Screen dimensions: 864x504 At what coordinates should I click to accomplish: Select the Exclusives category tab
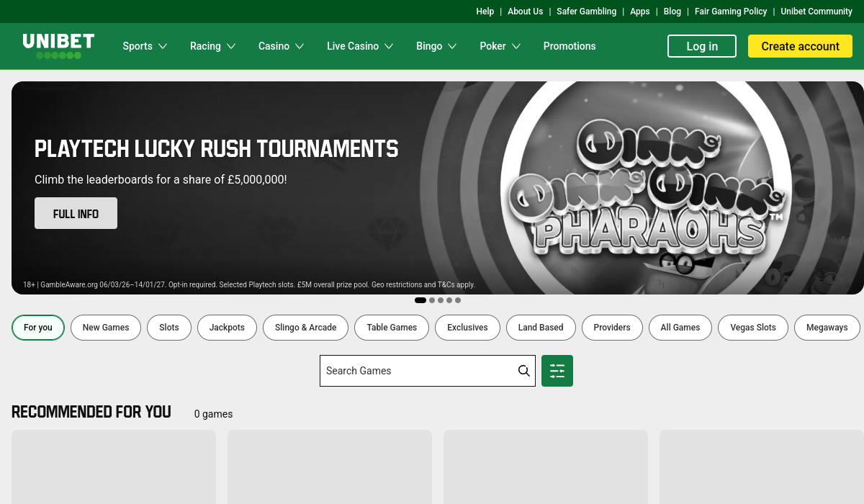click(x=467, y=328)
